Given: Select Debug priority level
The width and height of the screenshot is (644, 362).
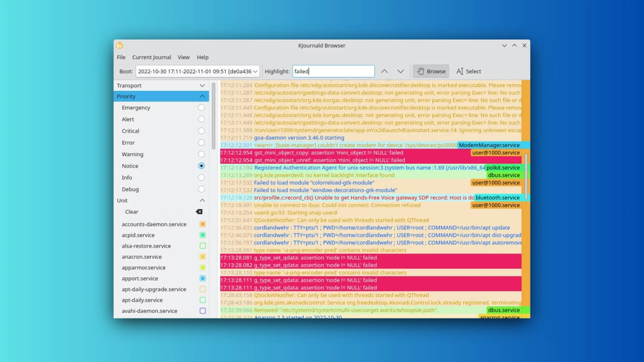Looking at the screenshot, I should 201,189.
